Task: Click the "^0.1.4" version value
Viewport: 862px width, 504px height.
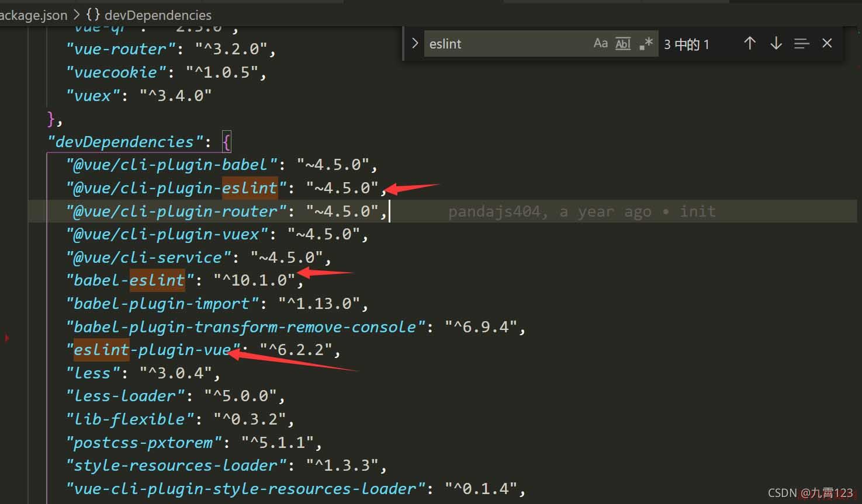Action: 481,488
